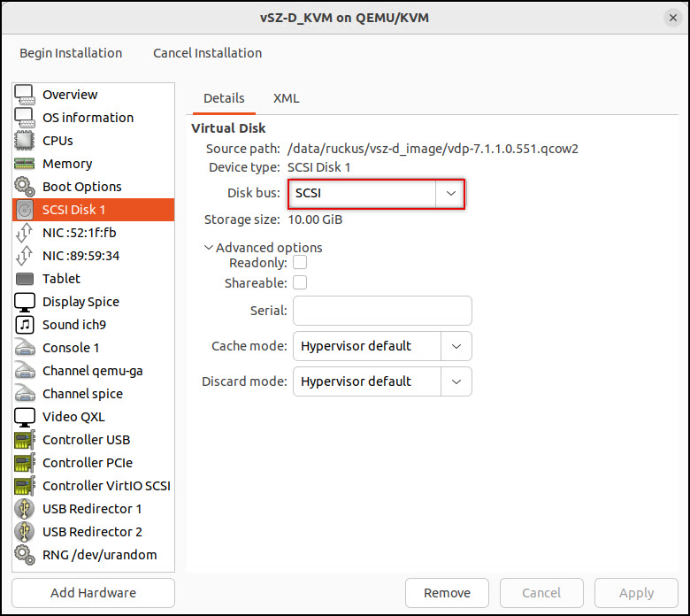Select the Memory label in list
This screenshot has height=616, width=690.
click(67, 164)
